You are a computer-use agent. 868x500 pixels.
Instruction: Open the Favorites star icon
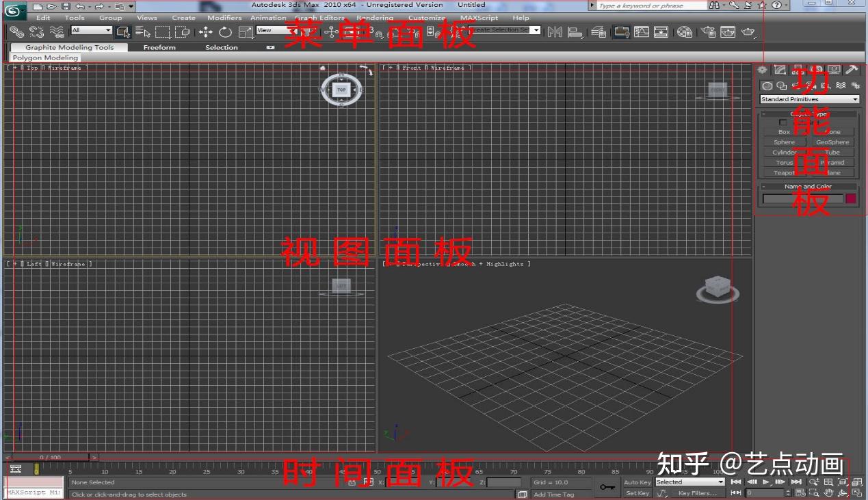[761, 5]
